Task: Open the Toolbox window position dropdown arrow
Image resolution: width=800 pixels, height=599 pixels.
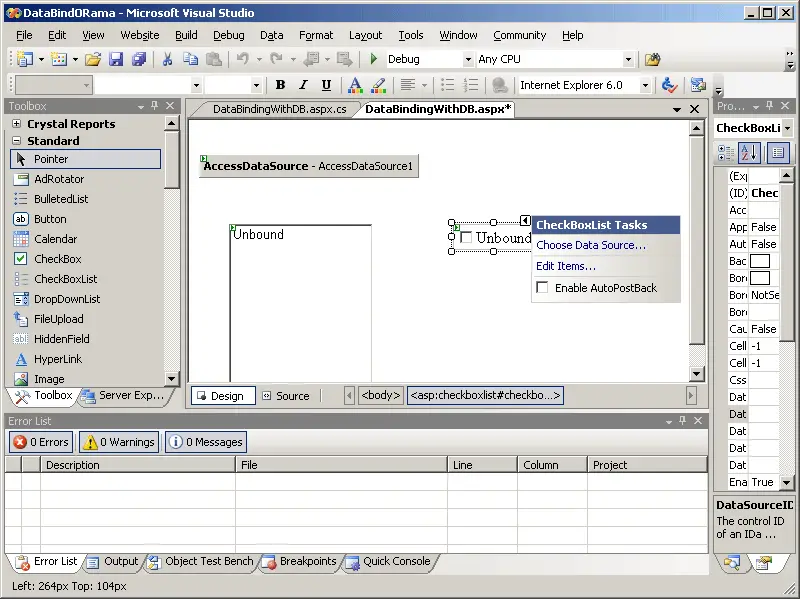Action: (x=141, y=107)
